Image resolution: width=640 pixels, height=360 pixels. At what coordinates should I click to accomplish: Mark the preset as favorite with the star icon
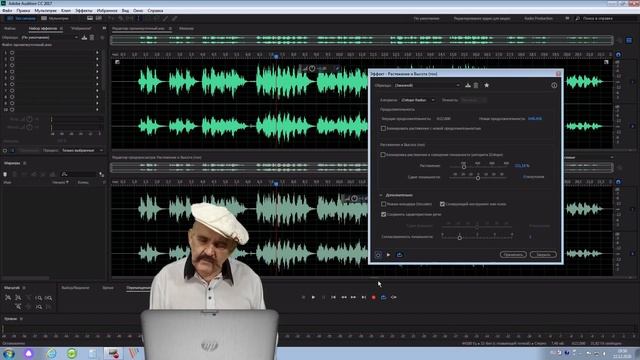tap(487, 85)
